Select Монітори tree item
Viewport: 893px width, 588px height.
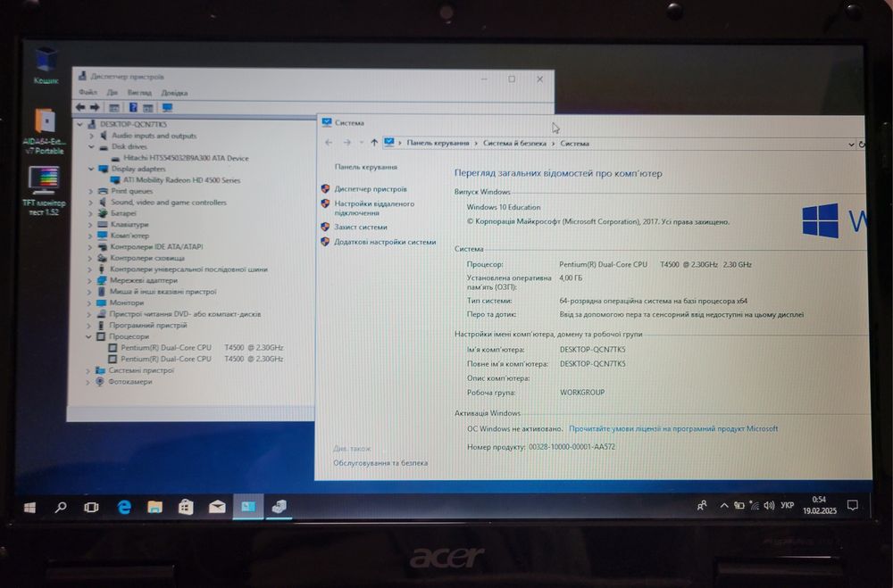(x=126, y=302)
